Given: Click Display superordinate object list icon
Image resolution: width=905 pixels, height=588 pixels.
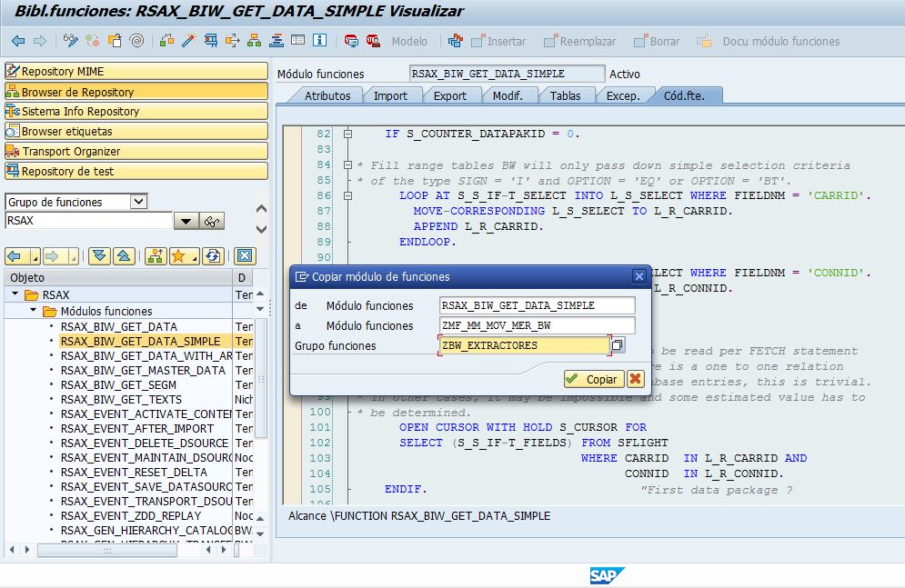Looking at the screenshot, I should click(156, 256).
